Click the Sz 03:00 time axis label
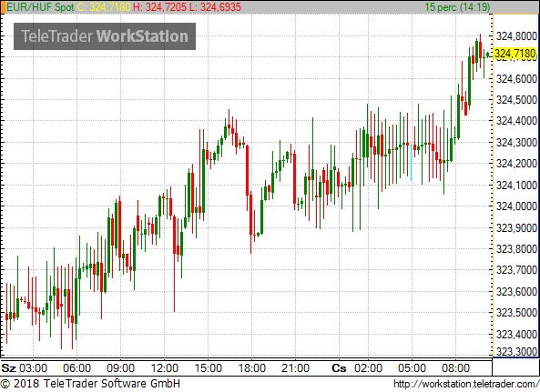The image size is (540, 392). tap(24, 368)
